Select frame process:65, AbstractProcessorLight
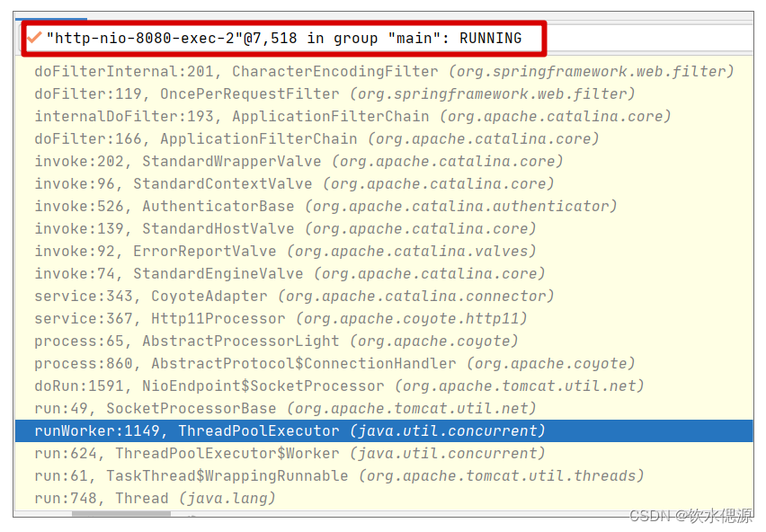The image size is (766, 532). (384, 341)
